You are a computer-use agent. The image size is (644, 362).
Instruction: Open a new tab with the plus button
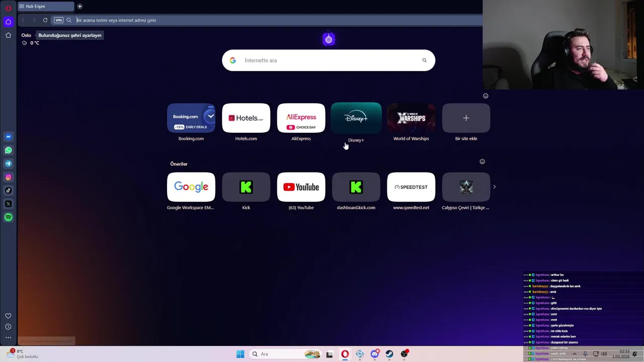[79, 7]
